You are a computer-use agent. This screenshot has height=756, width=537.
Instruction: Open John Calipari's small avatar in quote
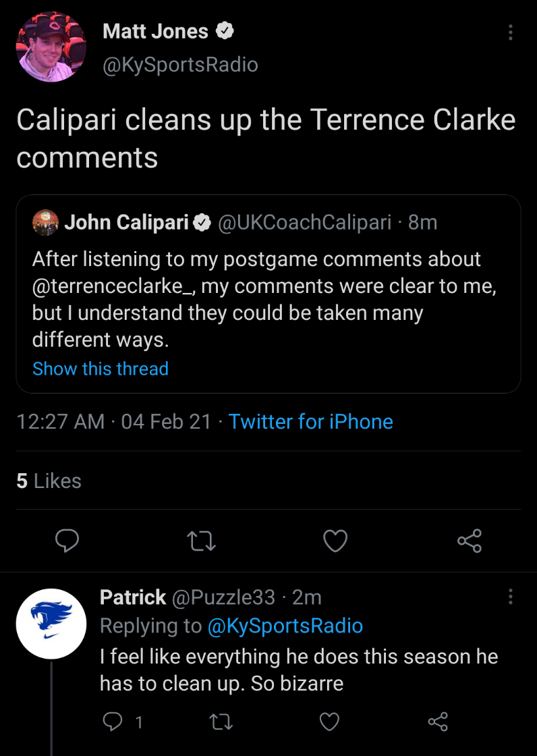(x=45, y=223)
